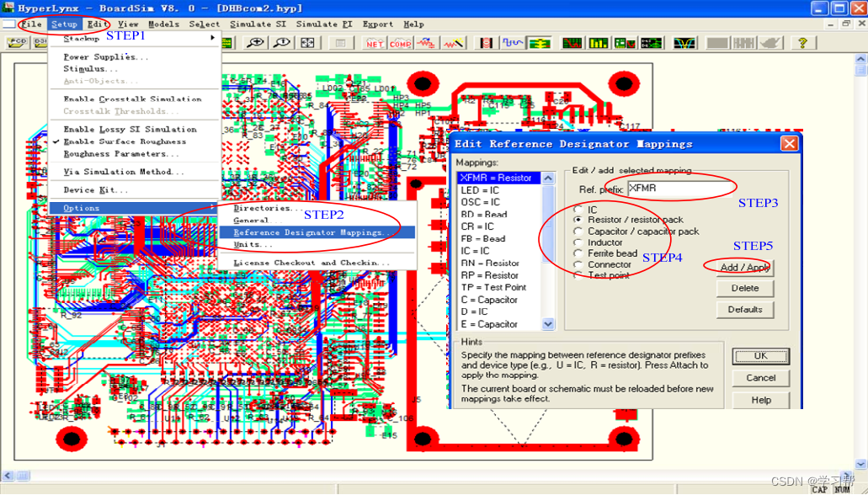Viewport: 868px width, 495px height.
Task: Click the red coil spectrum icon
Action: click(486, 43)
